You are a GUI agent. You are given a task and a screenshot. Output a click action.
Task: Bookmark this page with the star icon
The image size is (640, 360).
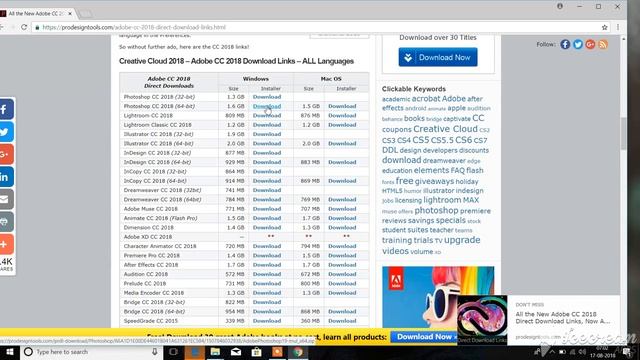coord(604,27)
